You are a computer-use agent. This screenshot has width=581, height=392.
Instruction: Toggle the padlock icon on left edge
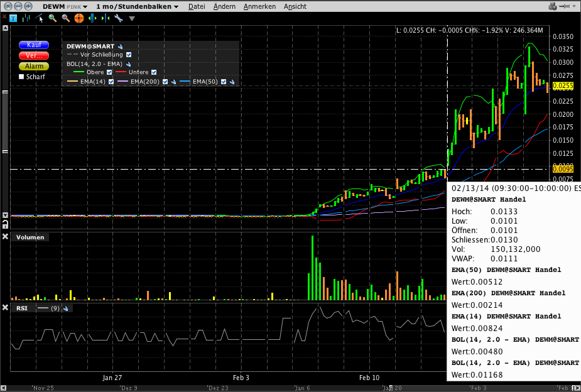[5, 224]
